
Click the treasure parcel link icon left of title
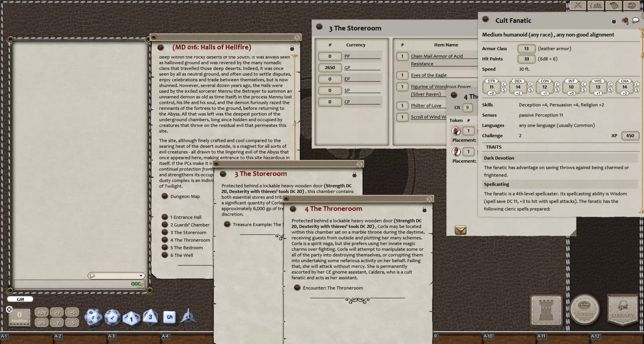click(319, 27)
